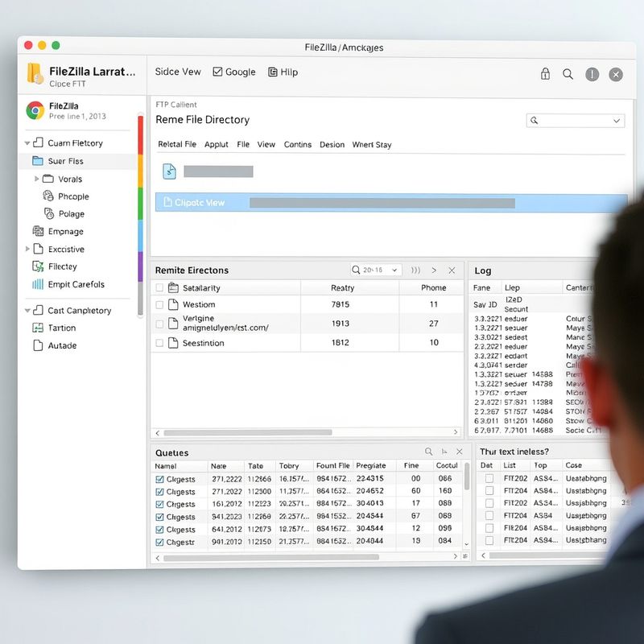Open the Desion tab
644x644 pixels.
pos(332,145)
